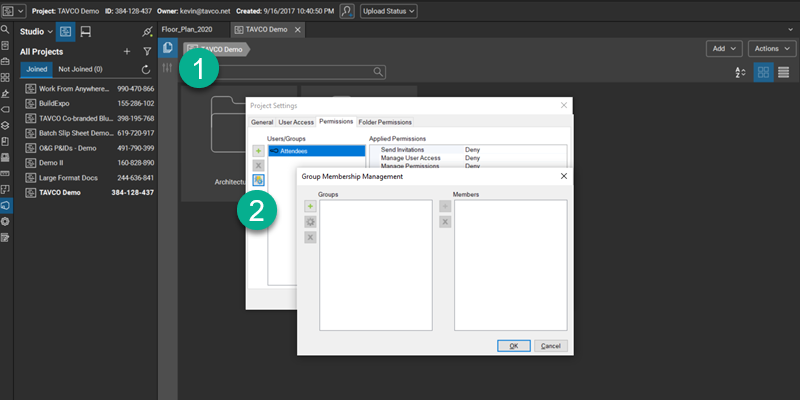
Task: Open the group membership icon in Project Settings
Action: (x=259, y=180)
